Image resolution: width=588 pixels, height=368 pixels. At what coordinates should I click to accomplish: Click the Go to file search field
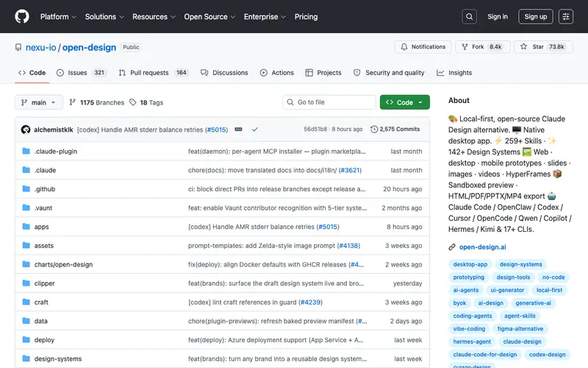tap(329, 102)
